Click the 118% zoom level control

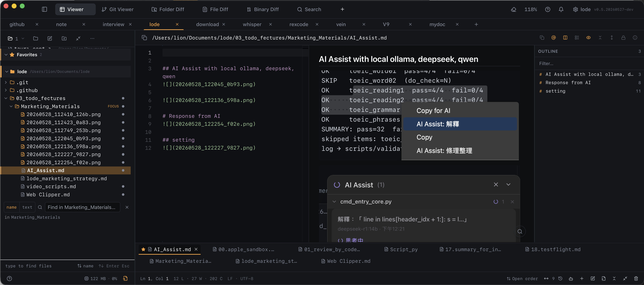tap(531, 9)
